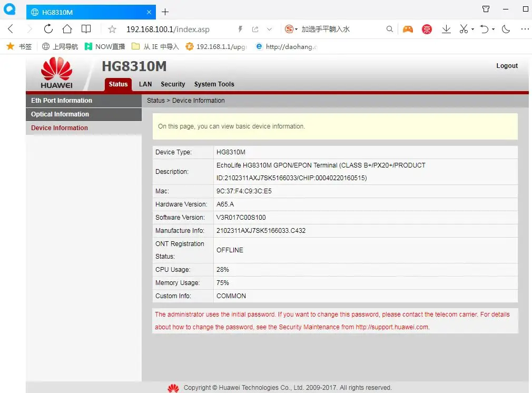The height and width of the screenshot is (393, 532).
Task: Click the browser logo in title bar
Action: pyautogui.click(x=9, y=9)
